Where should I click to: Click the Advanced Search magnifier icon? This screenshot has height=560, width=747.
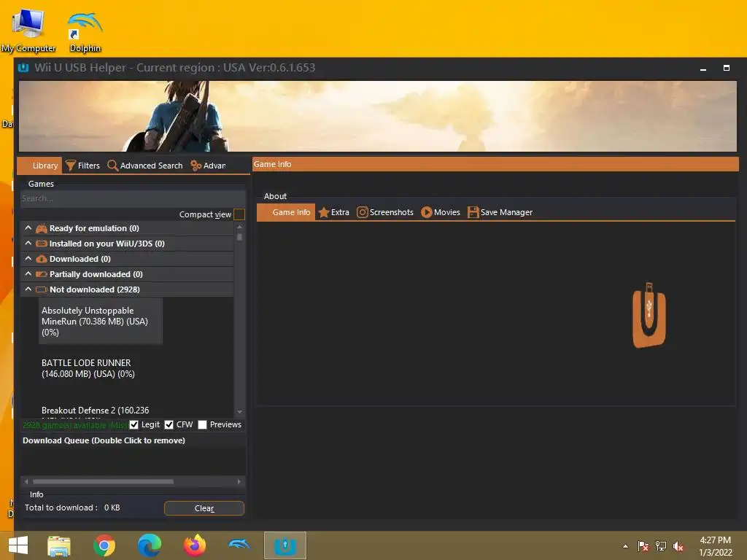112,166
